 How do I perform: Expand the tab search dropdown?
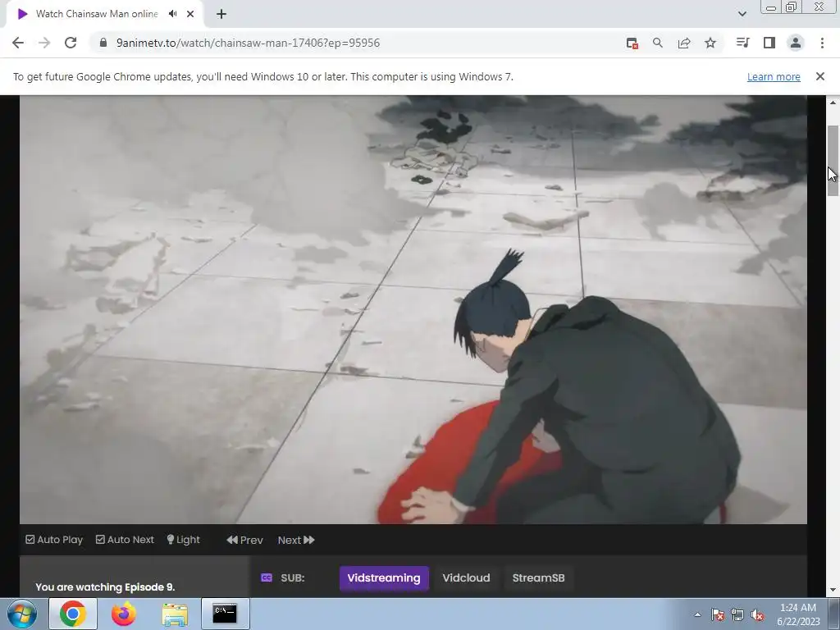point(742,14)
